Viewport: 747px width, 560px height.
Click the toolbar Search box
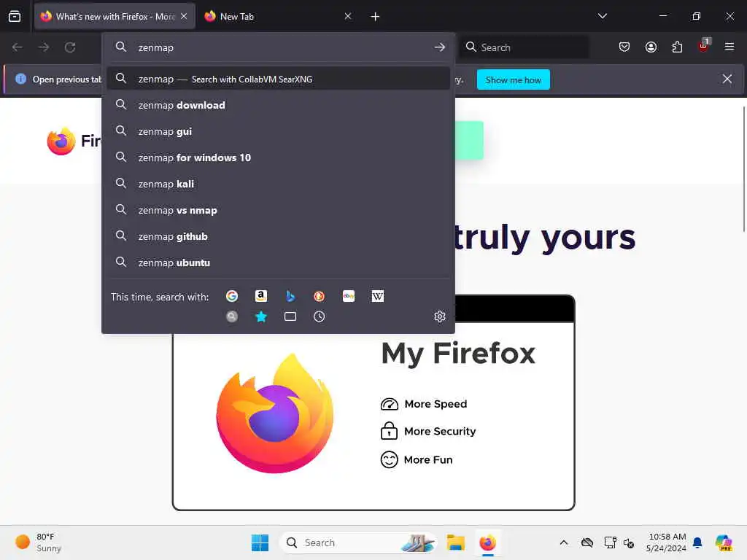[524, 47]
